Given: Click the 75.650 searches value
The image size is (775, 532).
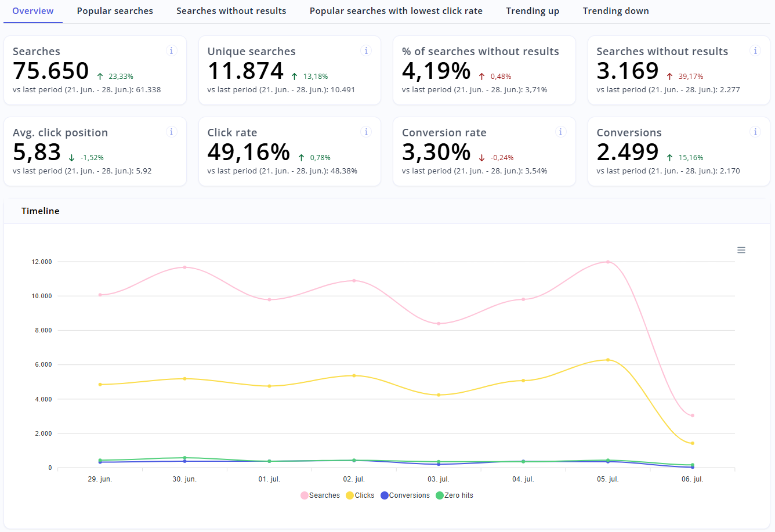Looking at the screenshot, I should 51,71.
